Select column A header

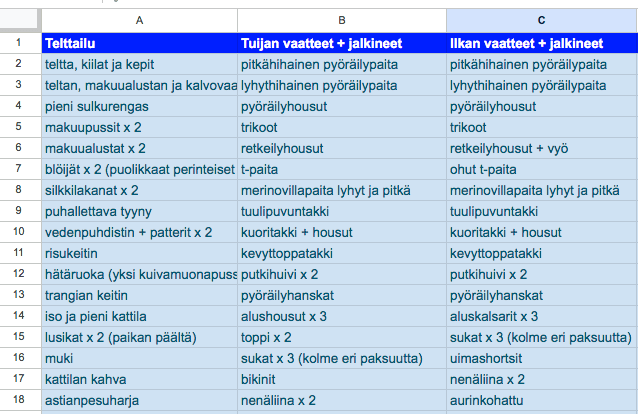tap(139, 20)
